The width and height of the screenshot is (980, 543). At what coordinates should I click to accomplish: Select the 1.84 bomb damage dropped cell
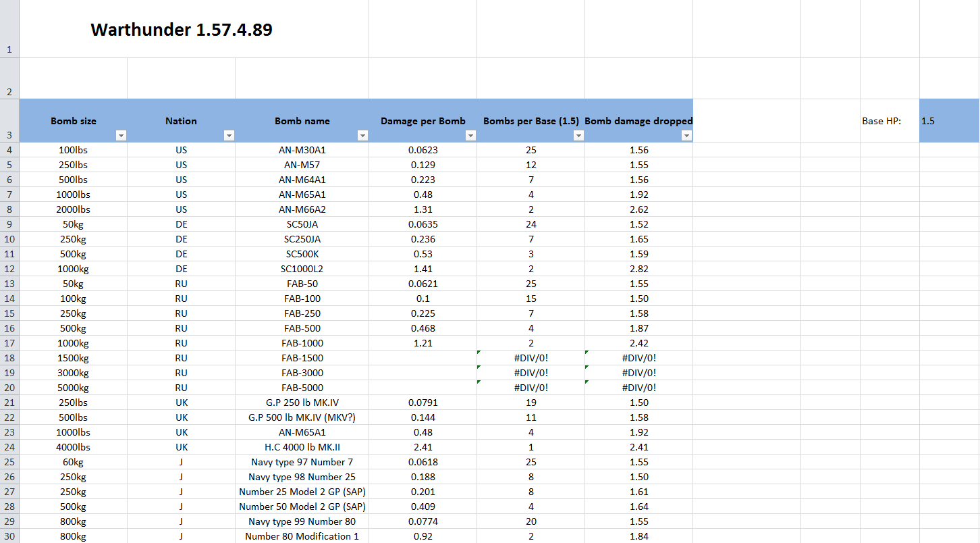point(638,536)
